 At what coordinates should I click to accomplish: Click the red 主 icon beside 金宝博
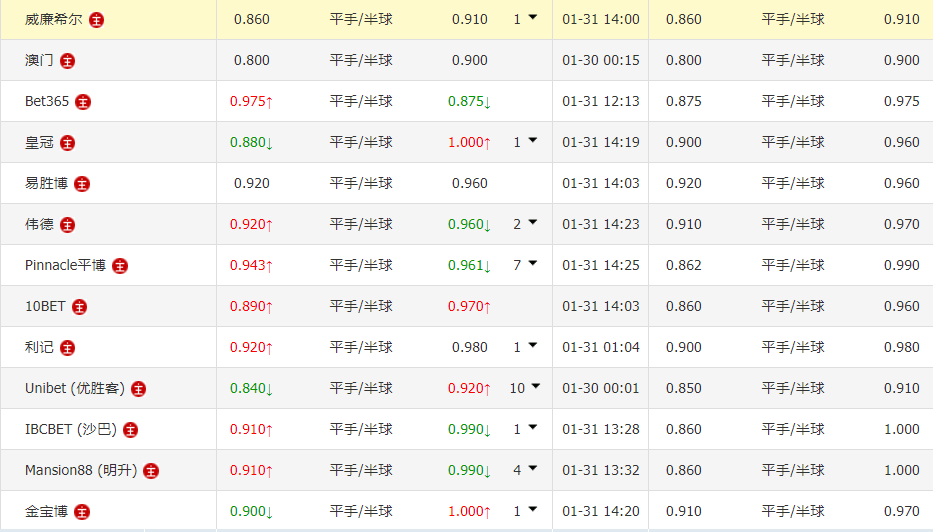(x=82, y=511)
